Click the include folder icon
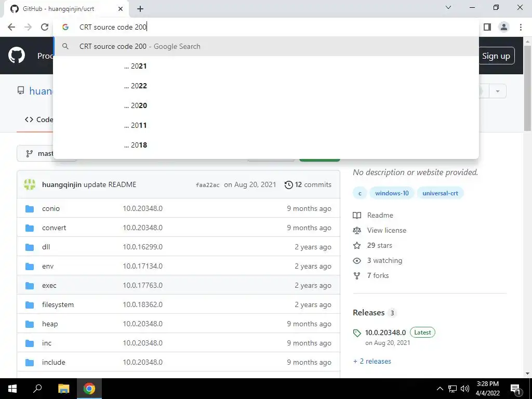 tap(30, 362)
